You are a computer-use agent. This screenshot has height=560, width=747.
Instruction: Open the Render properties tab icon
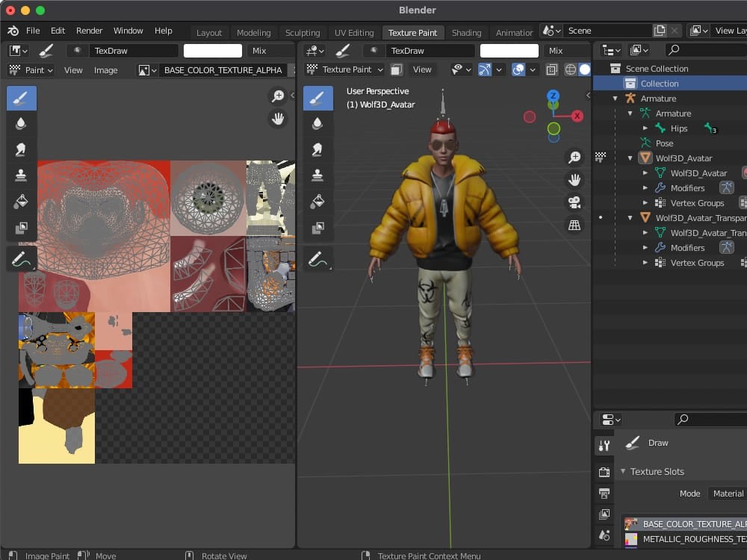604,472
